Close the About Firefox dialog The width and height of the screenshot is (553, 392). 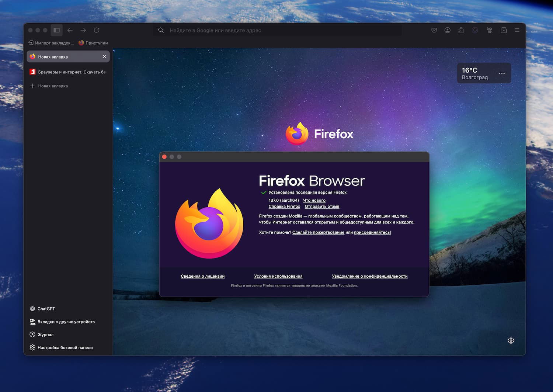tap(164, 157)
